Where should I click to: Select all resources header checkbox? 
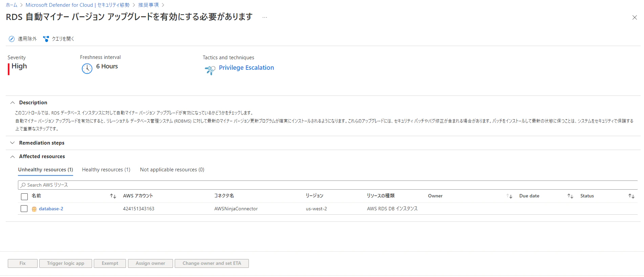24,197
